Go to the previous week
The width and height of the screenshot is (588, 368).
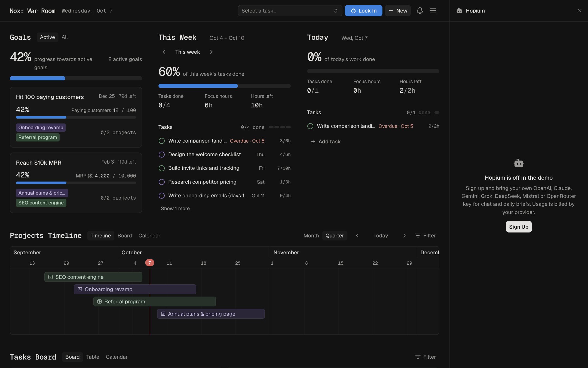[x=164, y=52]
